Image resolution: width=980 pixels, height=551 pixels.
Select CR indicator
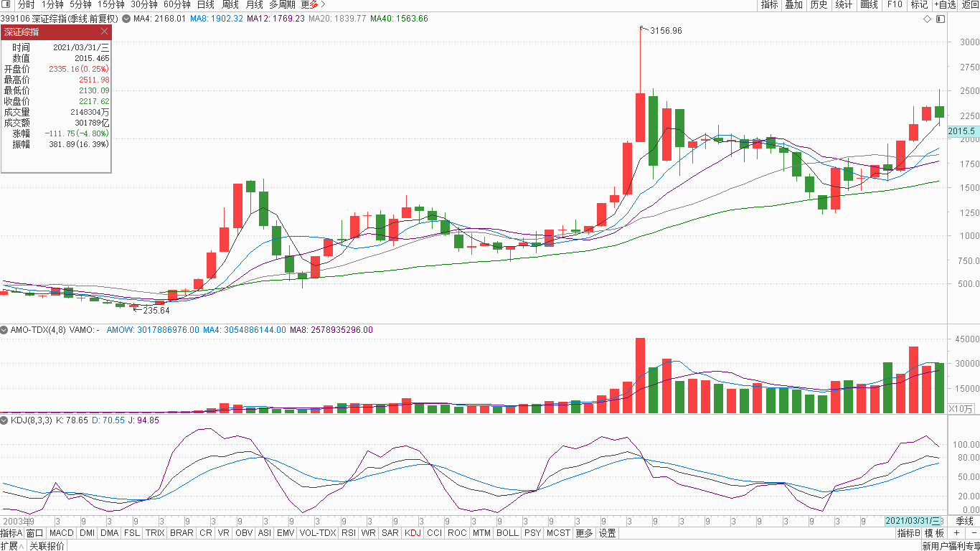[206, 533]
